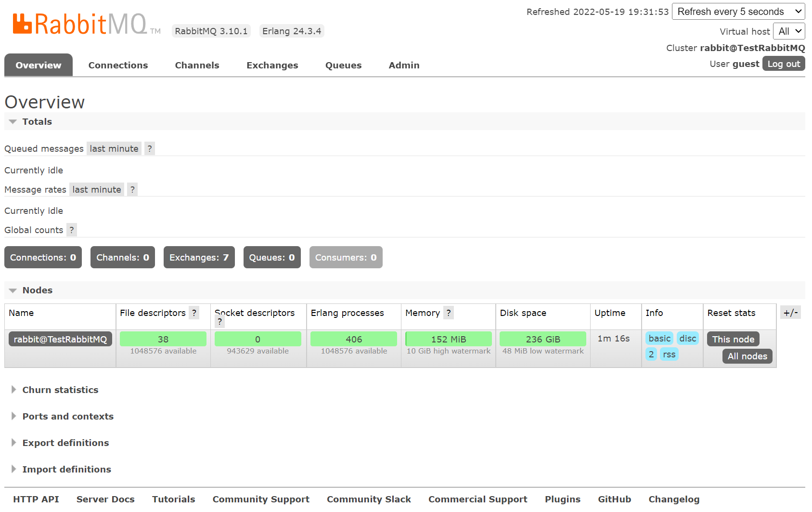Click the Memory 152 MiB bar
812x512 pixels.
coord(449,339)
